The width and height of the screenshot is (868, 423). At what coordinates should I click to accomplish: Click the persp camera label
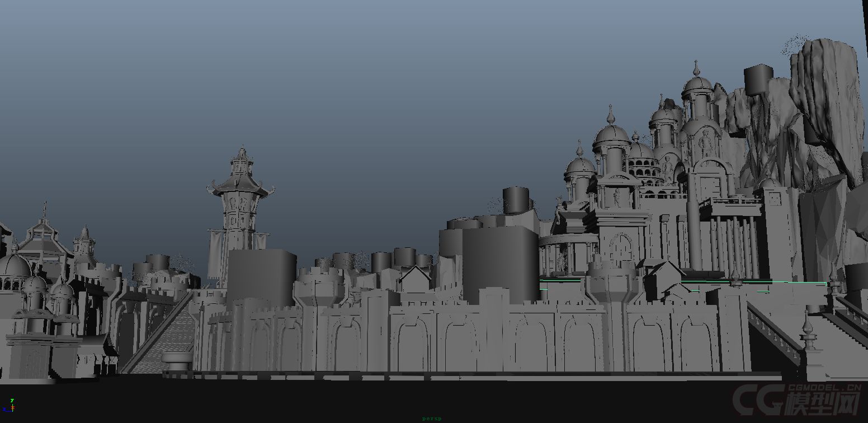coord(431,417)
